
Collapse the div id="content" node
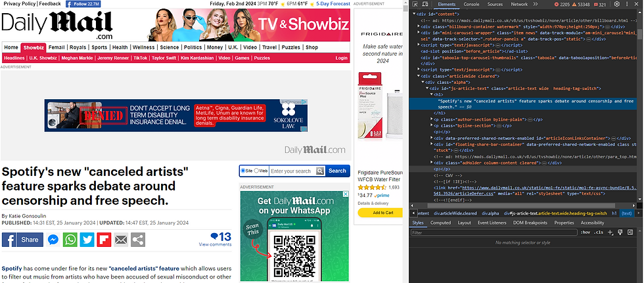click(x=415, y=14)
